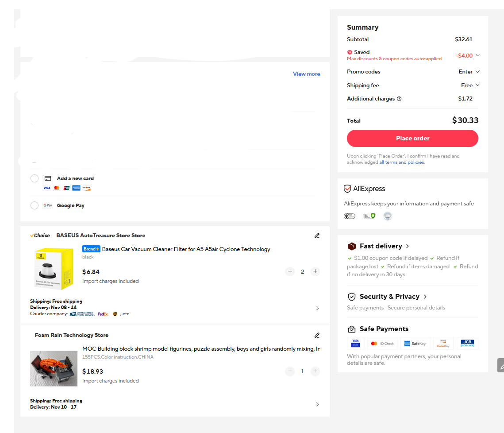Expand the Saved discounts chevron
The image size is (504, 433).
tap(477, 55)
